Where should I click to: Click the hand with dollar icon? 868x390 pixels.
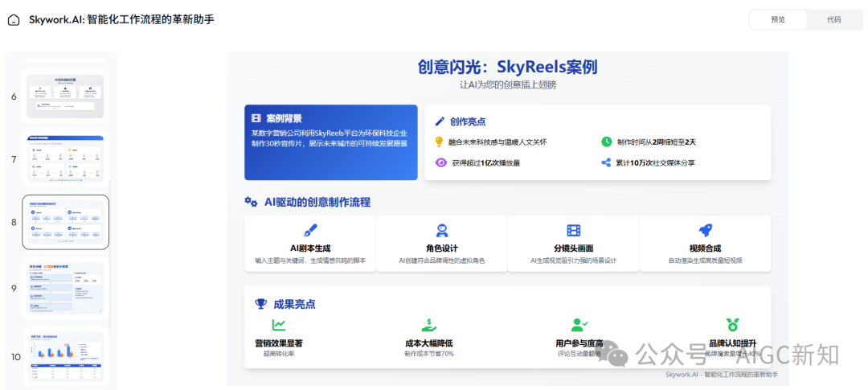(428, 325)
